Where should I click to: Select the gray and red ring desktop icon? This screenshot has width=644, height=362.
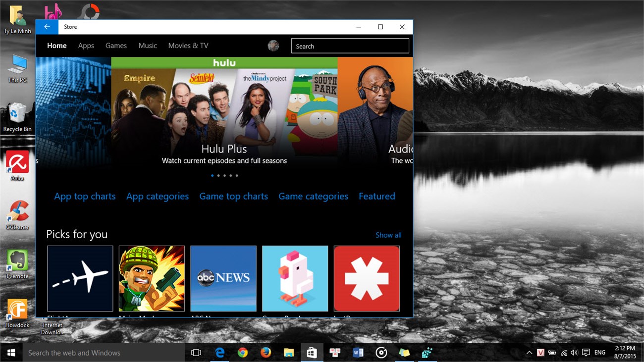point(90,11)
